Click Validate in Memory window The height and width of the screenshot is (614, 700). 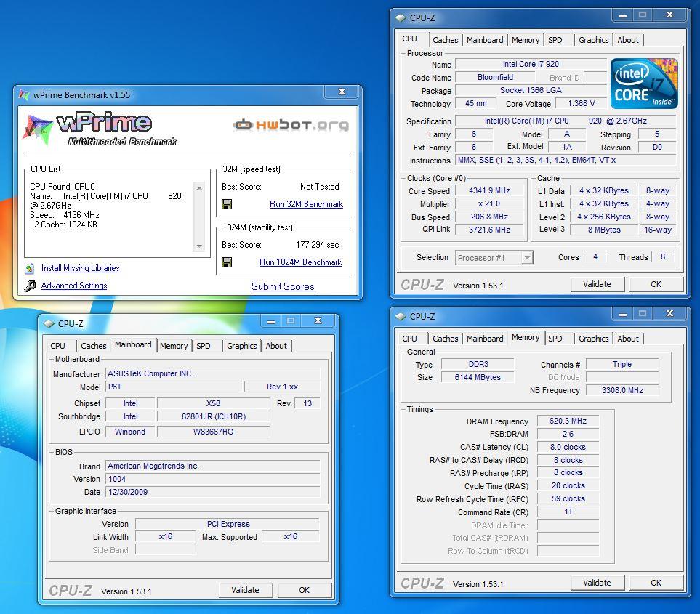point(597,583)
